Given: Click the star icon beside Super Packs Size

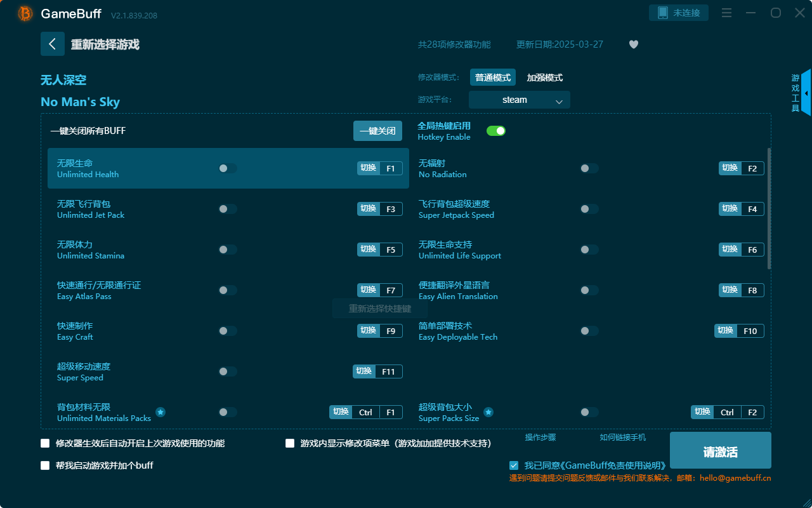Looking at the screenshot, I should [x=488, y=412].
